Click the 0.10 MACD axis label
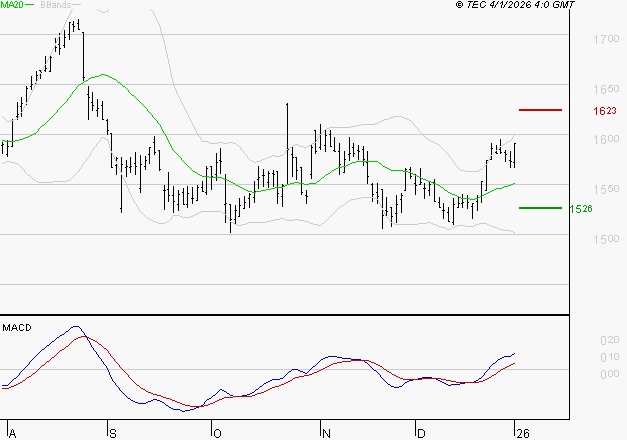The image size is (627, 440). [610, 357]
